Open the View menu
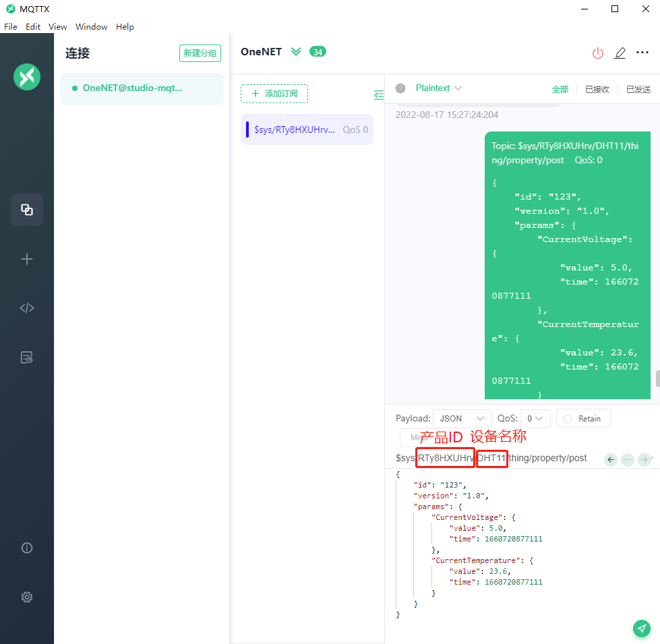 (58, 26)
